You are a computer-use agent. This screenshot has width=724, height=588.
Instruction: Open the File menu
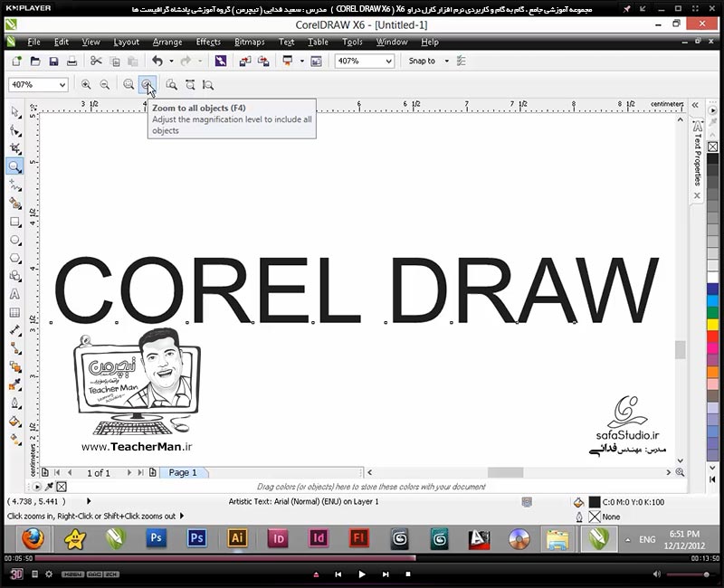click(x=33, y=42)
